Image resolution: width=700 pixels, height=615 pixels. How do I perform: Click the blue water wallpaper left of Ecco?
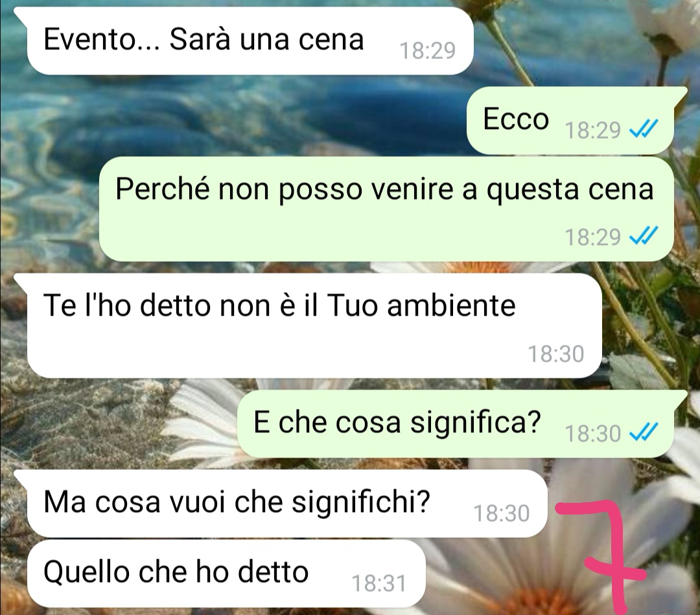click(268, 116)
